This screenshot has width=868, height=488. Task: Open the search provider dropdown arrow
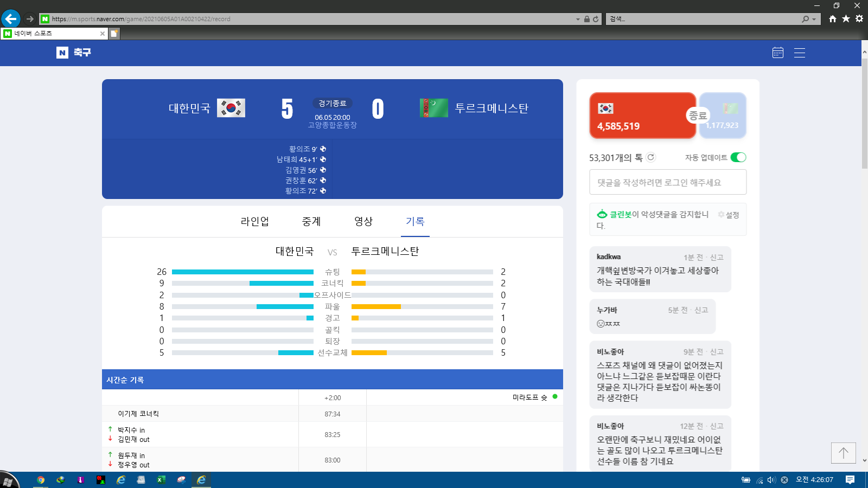(814, 19)
